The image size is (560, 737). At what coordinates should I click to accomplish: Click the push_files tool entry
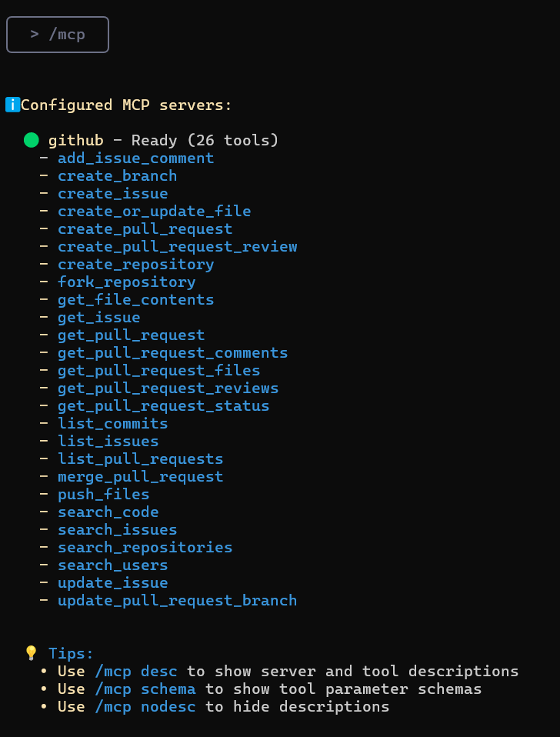pyautogui.click(x=104, y=495)
